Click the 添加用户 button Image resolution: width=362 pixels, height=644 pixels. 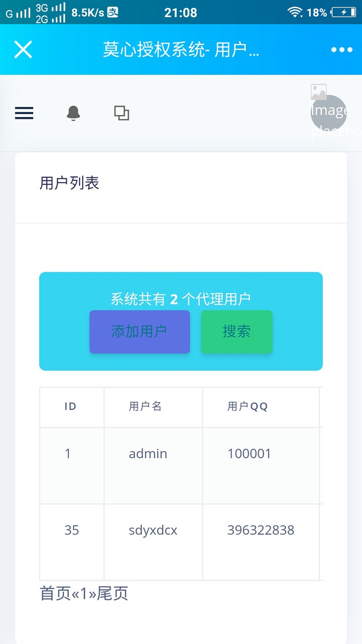click(139, 332)
